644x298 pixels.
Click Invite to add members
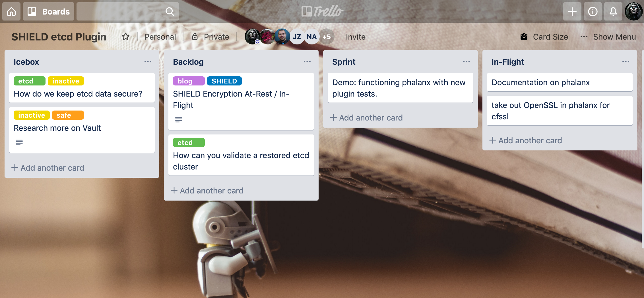coord(356,37)
